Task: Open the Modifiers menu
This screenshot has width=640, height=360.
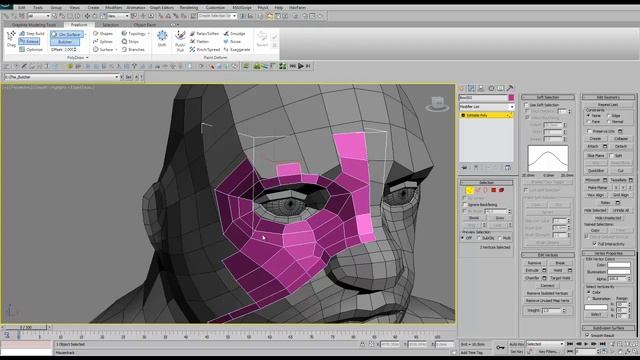Action: [113, 7]
